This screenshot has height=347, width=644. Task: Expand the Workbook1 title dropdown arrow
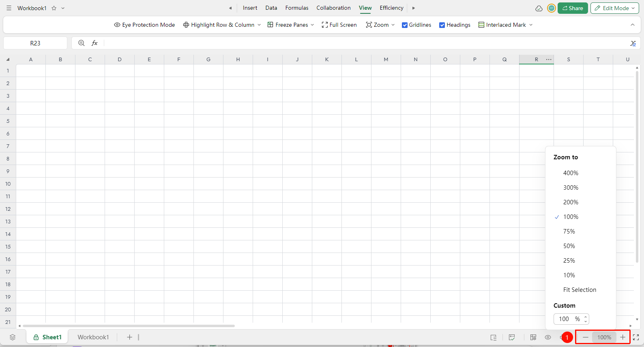pyautogui.click(x=63, y=8)
